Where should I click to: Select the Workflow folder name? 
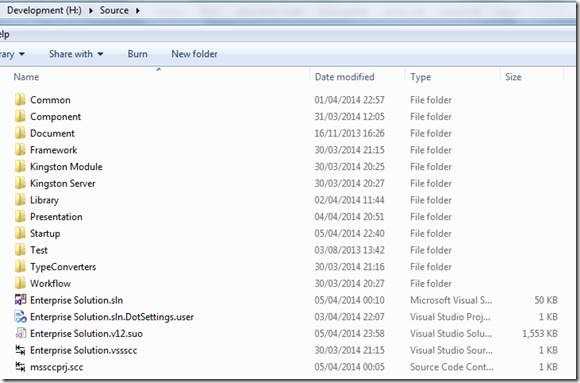(x=50, y=283)
